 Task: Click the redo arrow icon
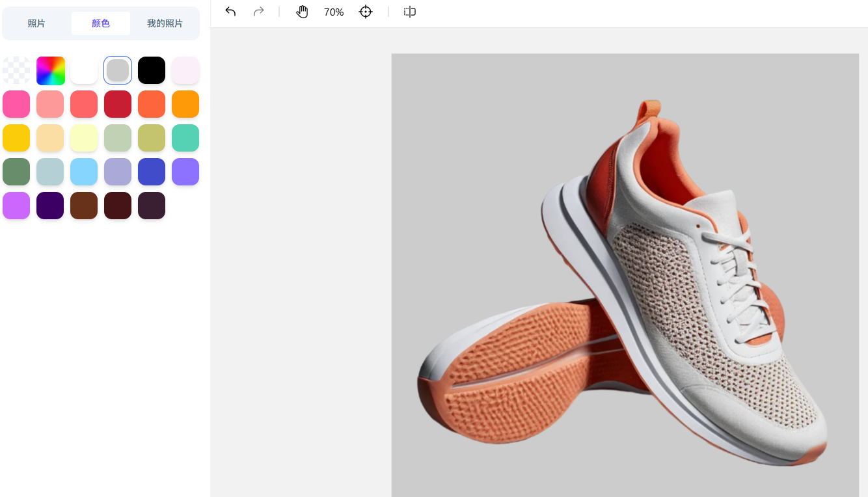point(259,12)
